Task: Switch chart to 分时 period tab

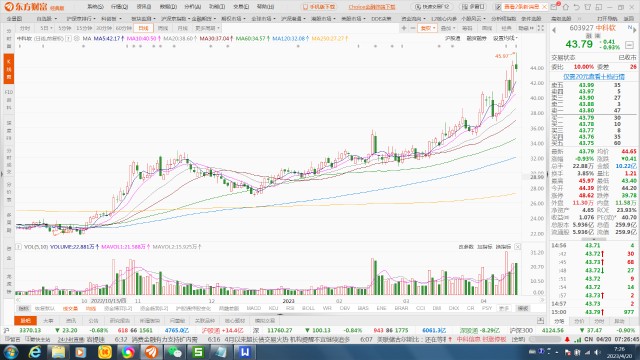Action: pyautogui.click(x=25, y=28)
